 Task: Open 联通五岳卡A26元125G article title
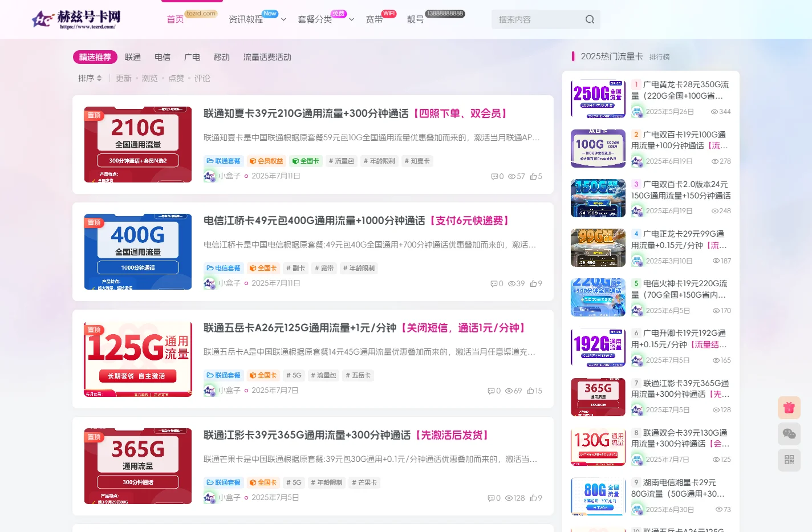point(365,328)
